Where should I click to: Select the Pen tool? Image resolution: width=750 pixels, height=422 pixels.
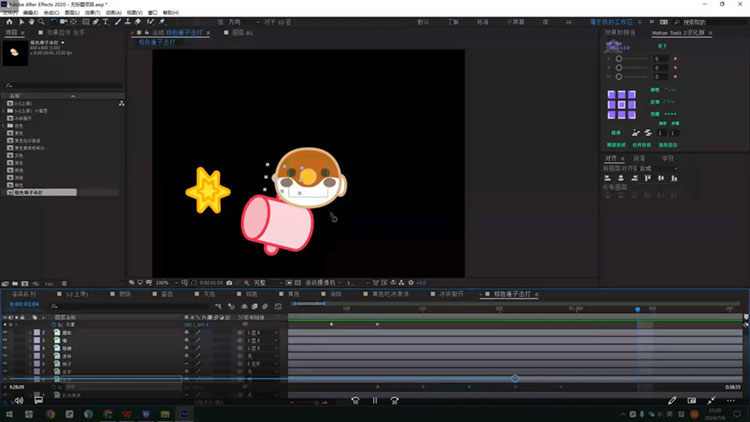[x=96, y=21]
